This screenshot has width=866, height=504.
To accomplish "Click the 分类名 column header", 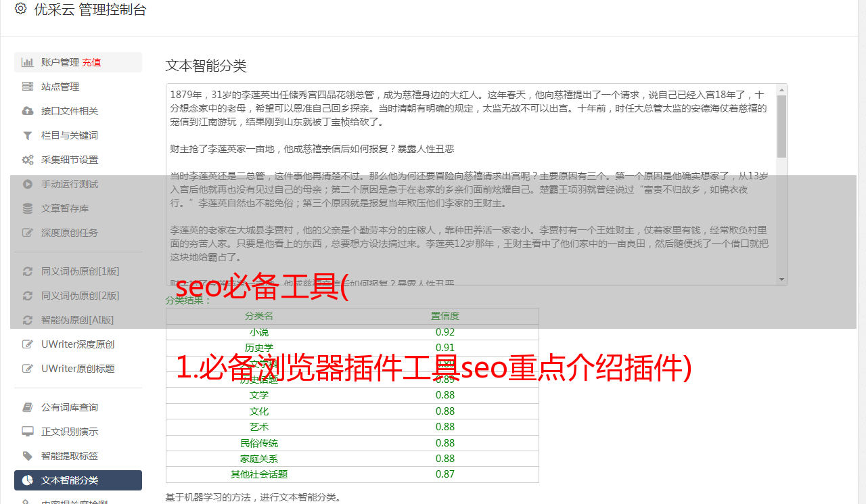I will tap(259, 316).
